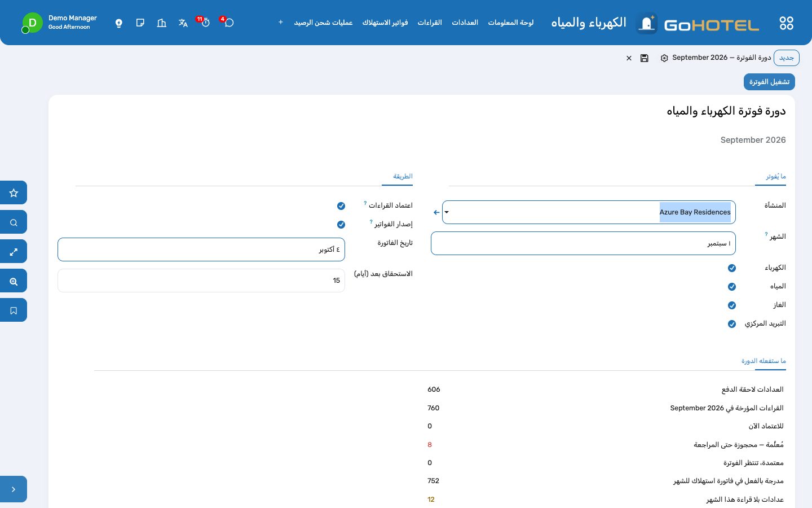Discard changes with the X icon
The width and height of the screenshot is (812, 508).
pyautogui.click(x=629, y=58)
